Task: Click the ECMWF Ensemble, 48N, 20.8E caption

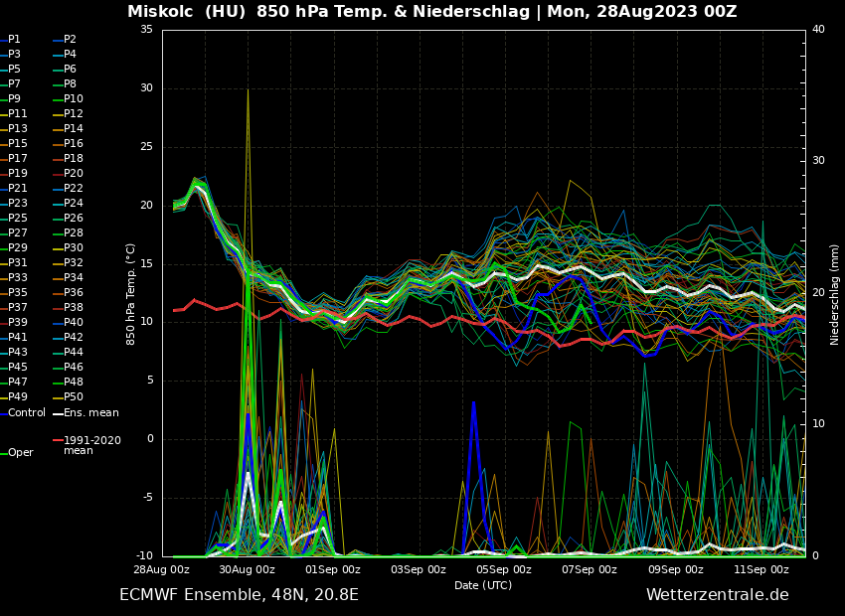Action: coord(239,595)
